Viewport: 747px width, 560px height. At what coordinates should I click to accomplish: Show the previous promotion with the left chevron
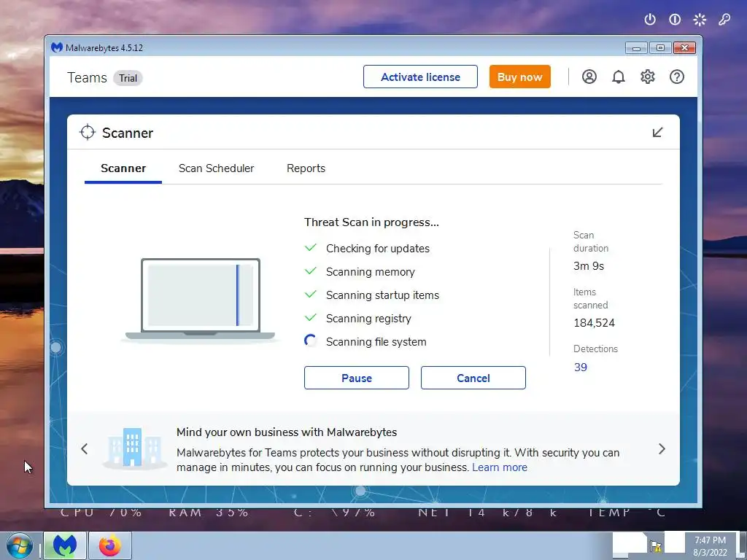(x=85, y=448)
